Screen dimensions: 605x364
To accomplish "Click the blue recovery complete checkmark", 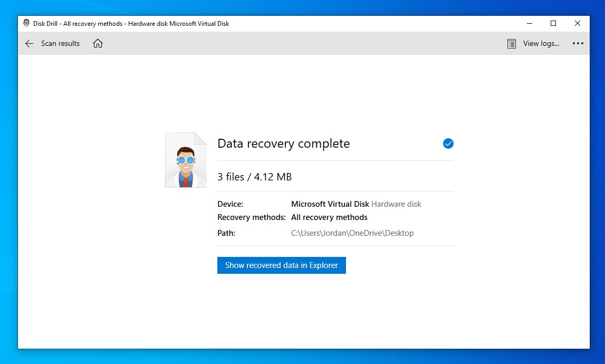I will click(448, 143).
